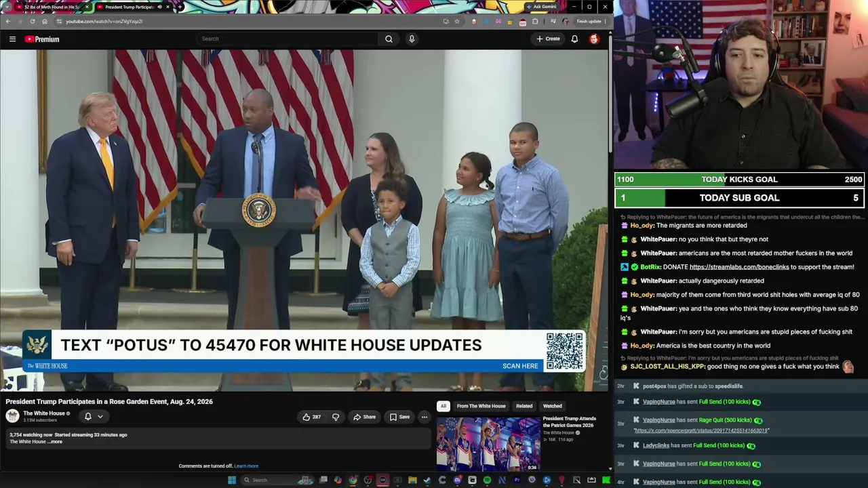Open a new browser tab
Image resolution: width=868 pixels, height=488 pixels.
(x=180, y=7)
